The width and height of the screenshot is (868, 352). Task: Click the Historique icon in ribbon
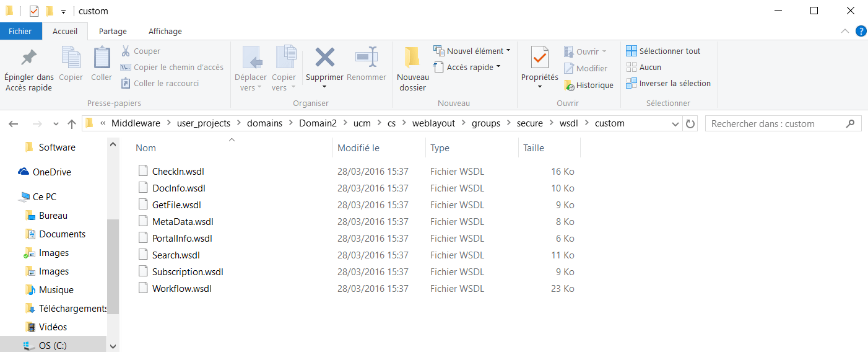[x=569, y=86]
